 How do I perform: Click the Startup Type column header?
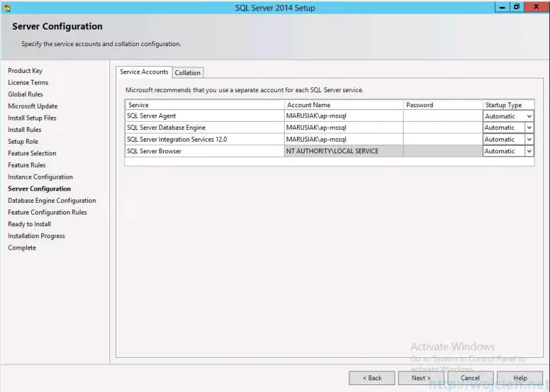(x=509, y=105)
